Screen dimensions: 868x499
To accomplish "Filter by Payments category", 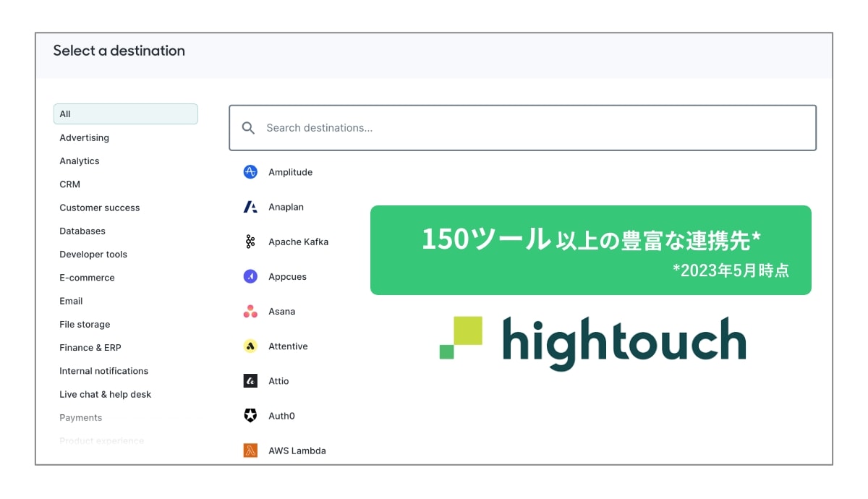I will (81, 418).
